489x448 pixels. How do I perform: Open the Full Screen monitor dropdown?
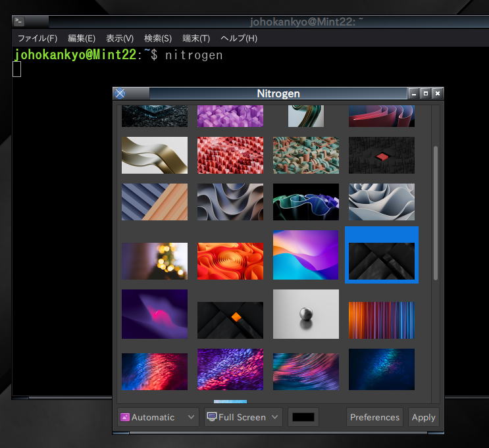click(243, 417)
